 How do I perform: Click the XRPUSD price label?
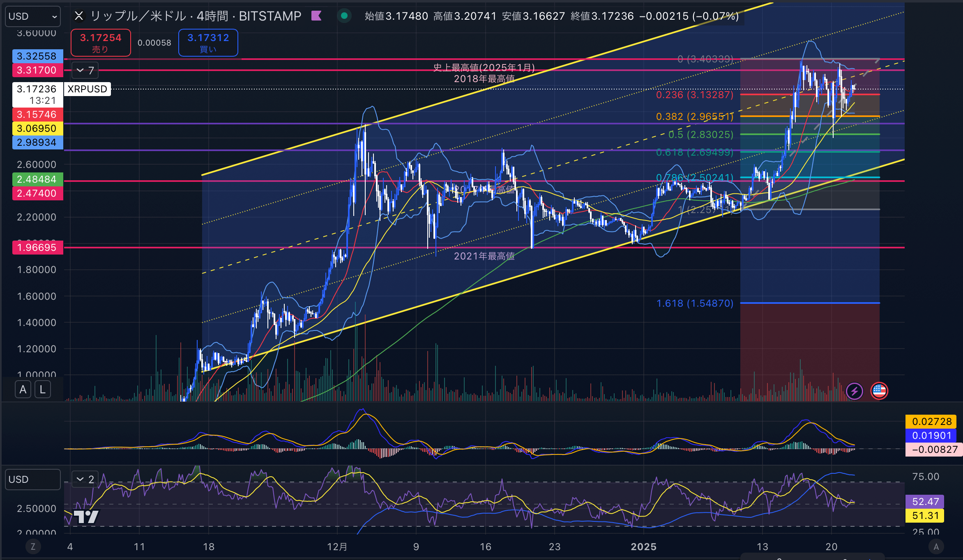[87, 89]
